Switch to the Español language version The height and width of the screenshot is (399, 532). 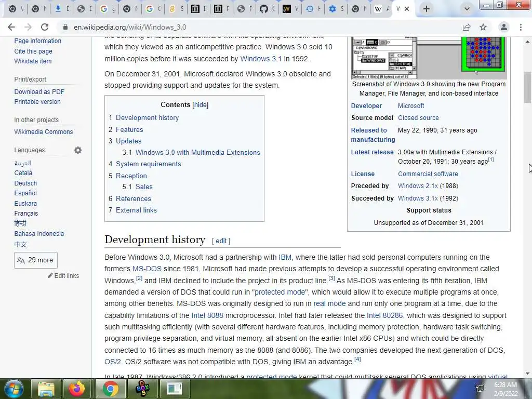(x=25, y=193)
